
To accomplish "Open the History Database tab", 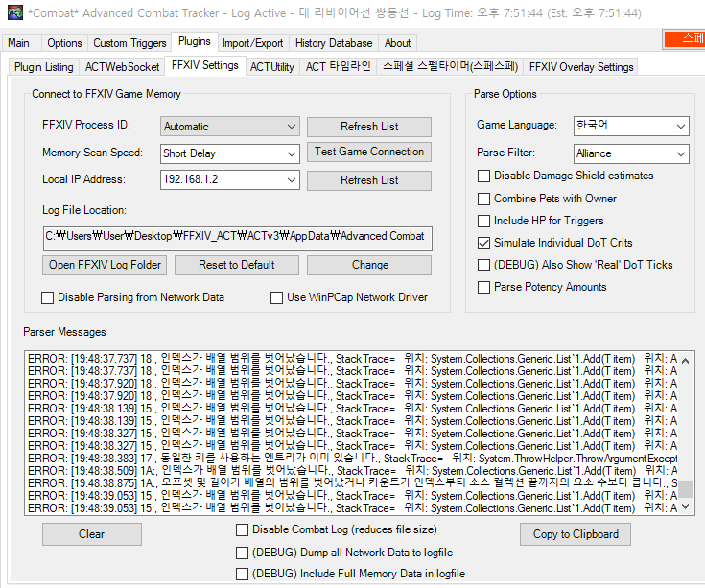I will click(x=334, y=43).
